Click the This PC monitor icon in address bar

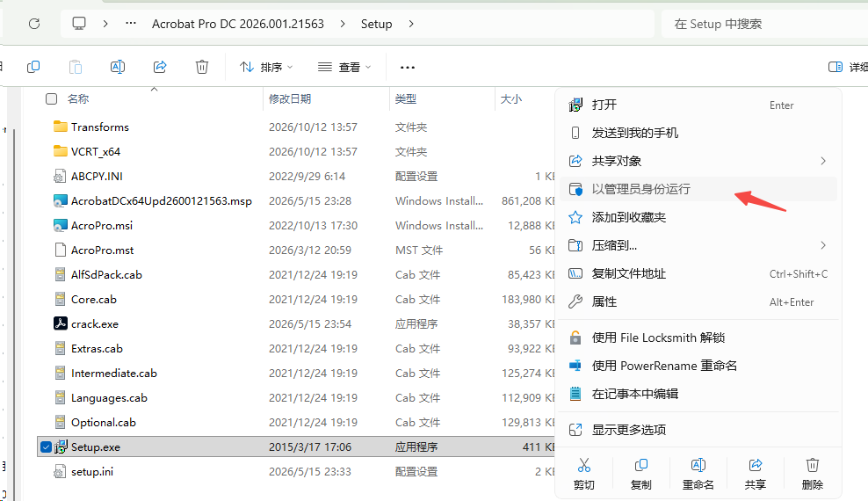coord(79,23)
